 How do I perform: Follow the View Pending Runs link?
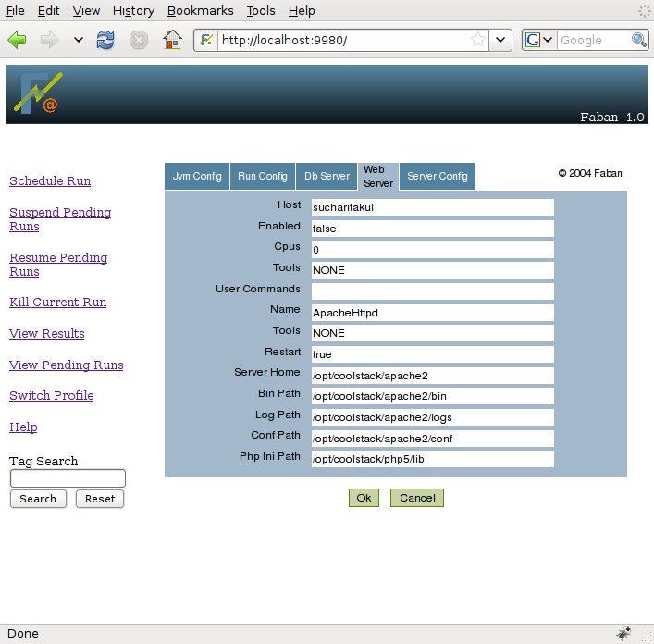(x=66, y=365)
